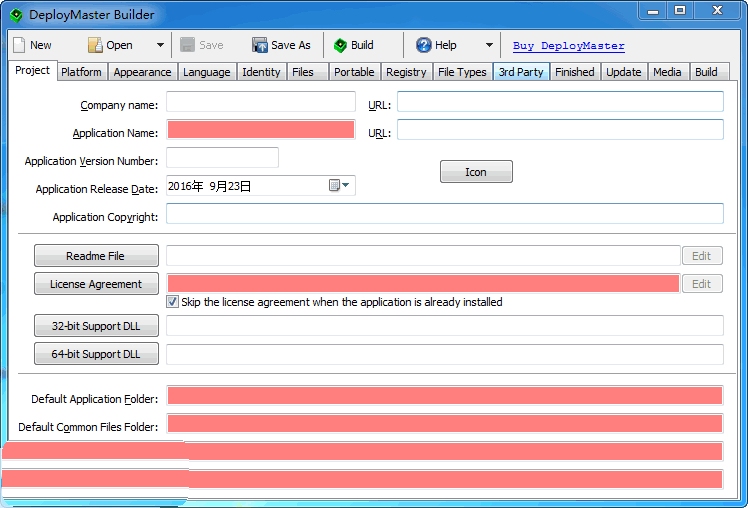Switch to the Project tab
The image size is (748, 508).
pyautogui.click(x=32, y=71)
